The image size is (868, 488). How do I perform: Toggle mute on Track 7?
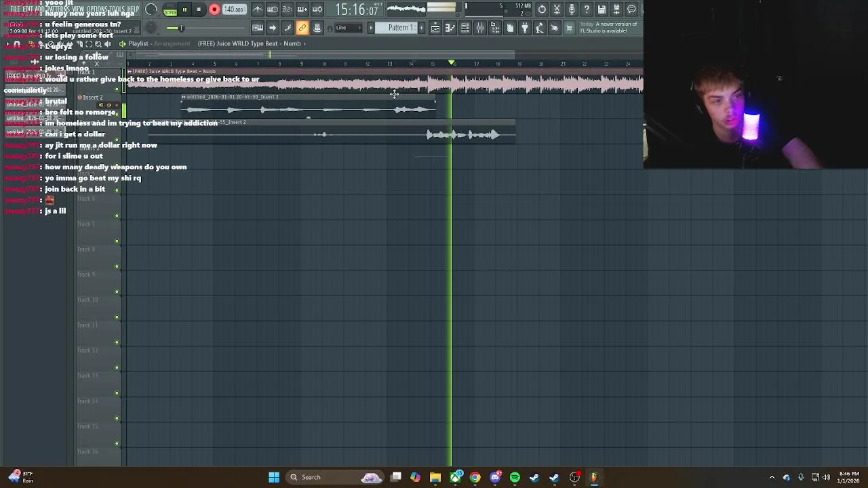(x=117, y=241)
